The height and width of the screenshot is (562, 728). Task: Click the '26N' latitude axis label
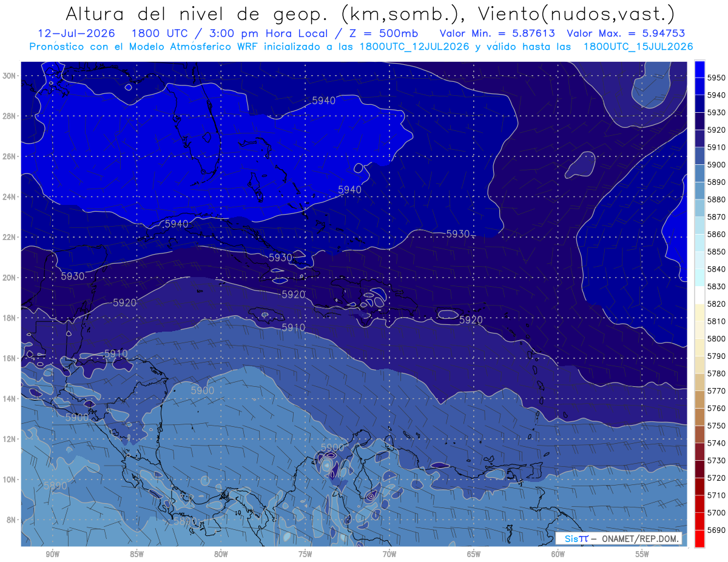tap(8, 156)
